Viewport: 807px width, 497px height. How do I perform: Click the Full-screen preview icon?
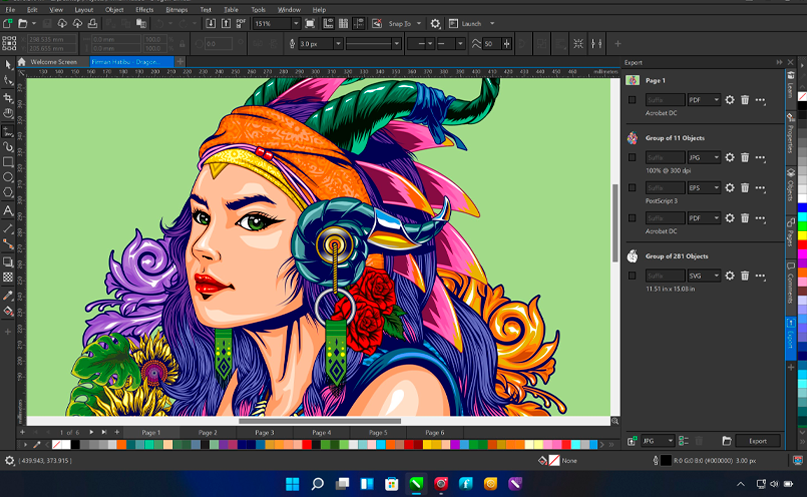(310, 24)
